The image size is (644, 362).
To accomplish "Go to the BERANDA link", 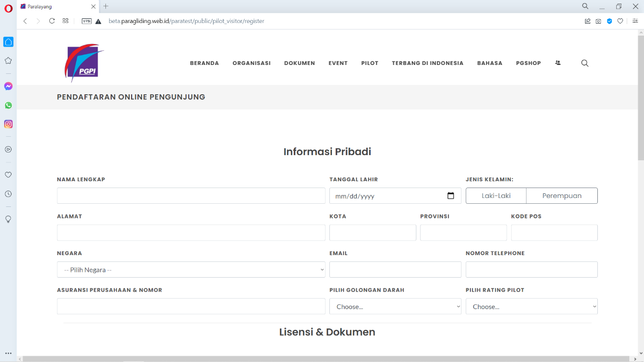I will pos(204,63).
